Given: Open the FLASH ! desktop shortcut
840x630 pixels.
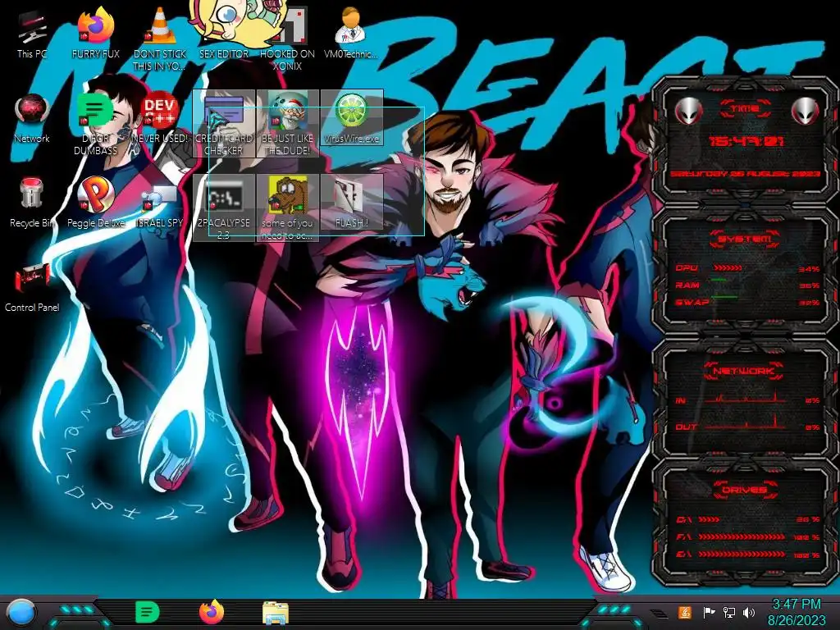Looking at the screenshot, I should point(351,203).
